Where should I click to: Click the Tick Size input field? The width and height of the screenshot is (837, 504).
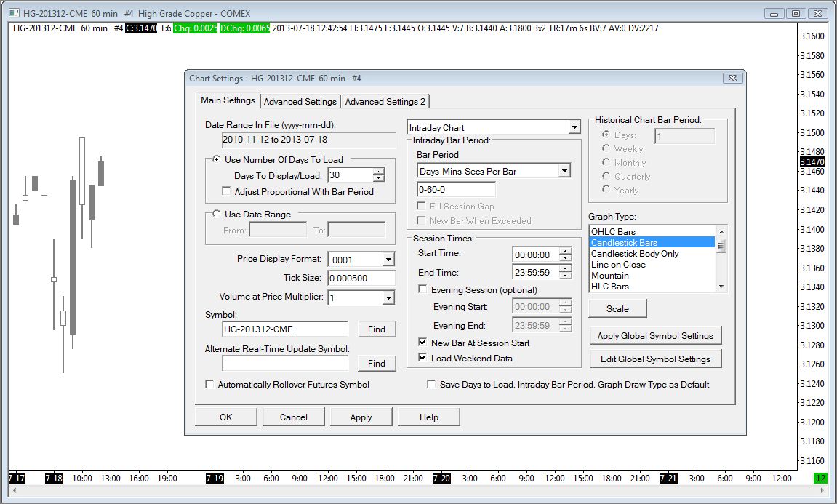pyautogui.click(x=361, y=278)
